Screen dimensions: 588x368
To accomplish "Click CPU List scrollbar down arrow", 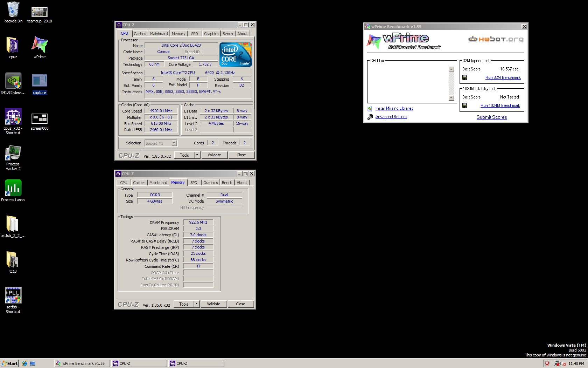I will [x=451, y=98].
